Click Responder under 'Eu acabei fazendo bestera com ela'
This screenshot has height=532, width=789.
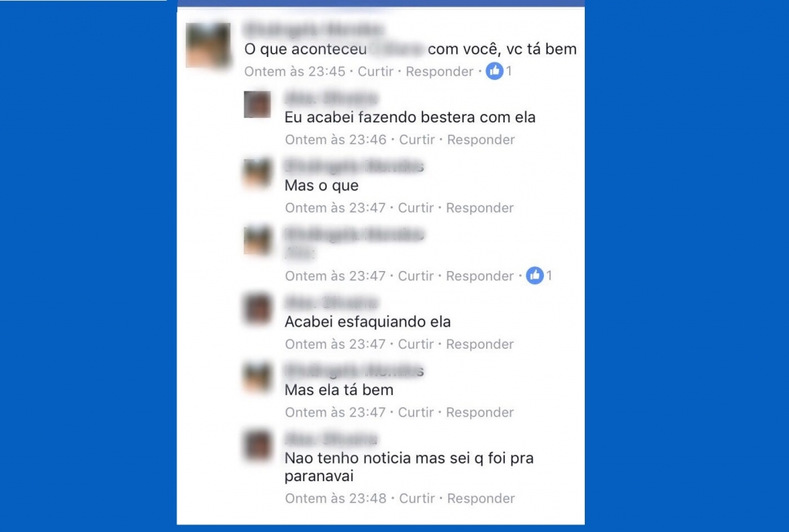click(x=481, y=139)
